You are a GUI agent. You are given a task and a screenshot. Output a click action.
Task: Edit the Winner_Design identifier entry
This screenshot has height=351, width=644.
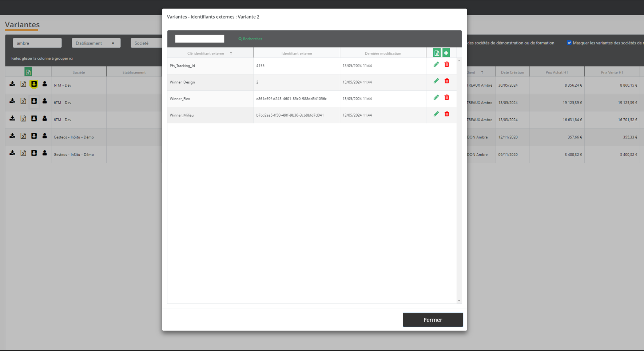coord(436,81)
